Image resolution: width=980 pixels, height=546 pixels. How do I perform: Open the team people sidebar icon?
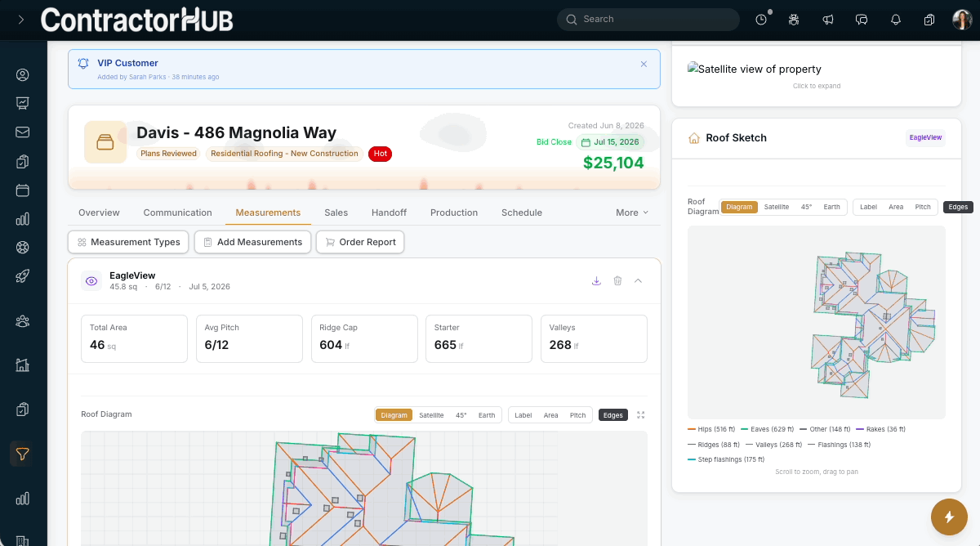[23, 321]
